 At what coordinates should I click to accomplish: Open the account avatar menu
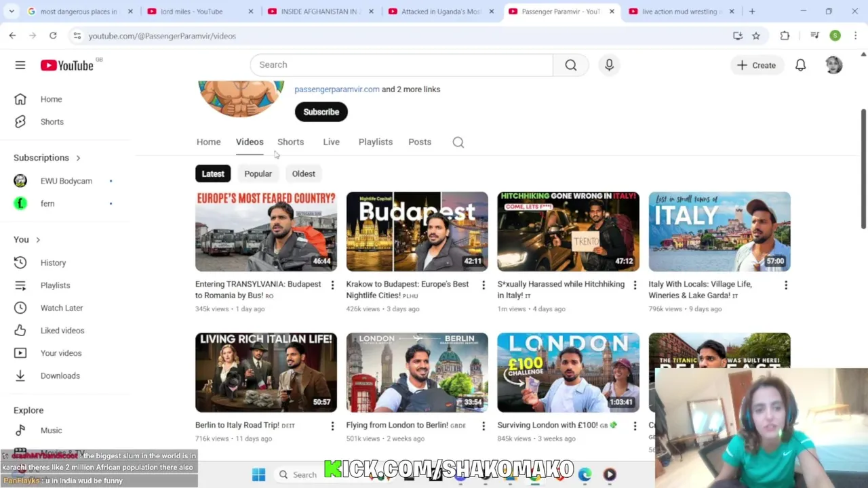(x=833, y=65)
